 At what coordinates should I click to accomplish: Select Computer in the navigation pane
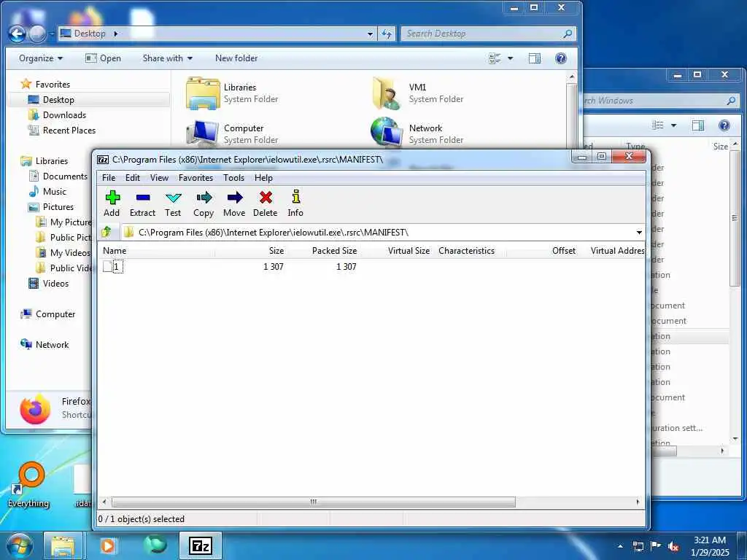pyautogui.click(x=55, y=314)
